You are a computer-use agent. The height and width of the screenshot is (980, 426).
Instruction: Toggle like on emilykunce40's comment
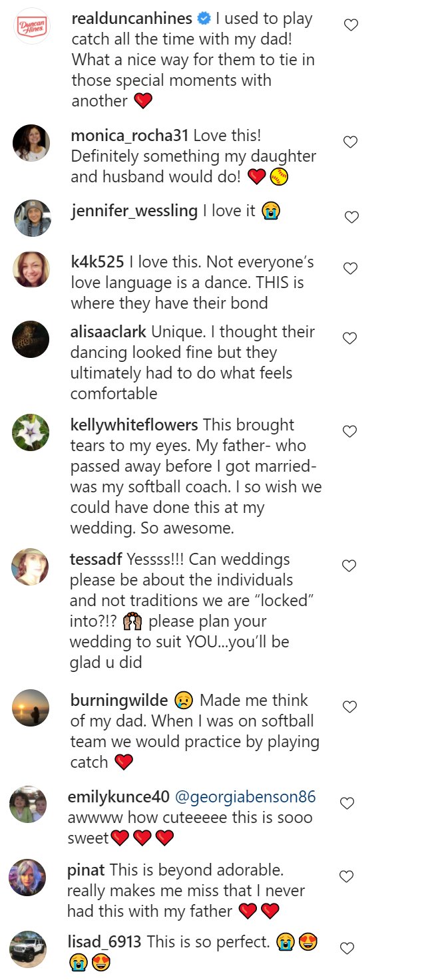347,804
